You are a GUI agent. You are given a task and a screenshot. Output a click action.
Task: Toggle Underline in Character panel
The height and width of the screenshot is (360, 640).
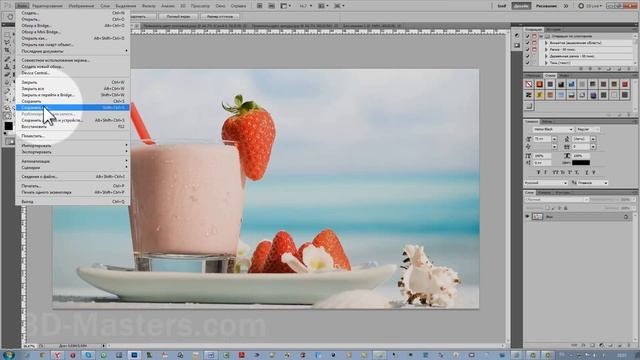click(x=587, y=172)
